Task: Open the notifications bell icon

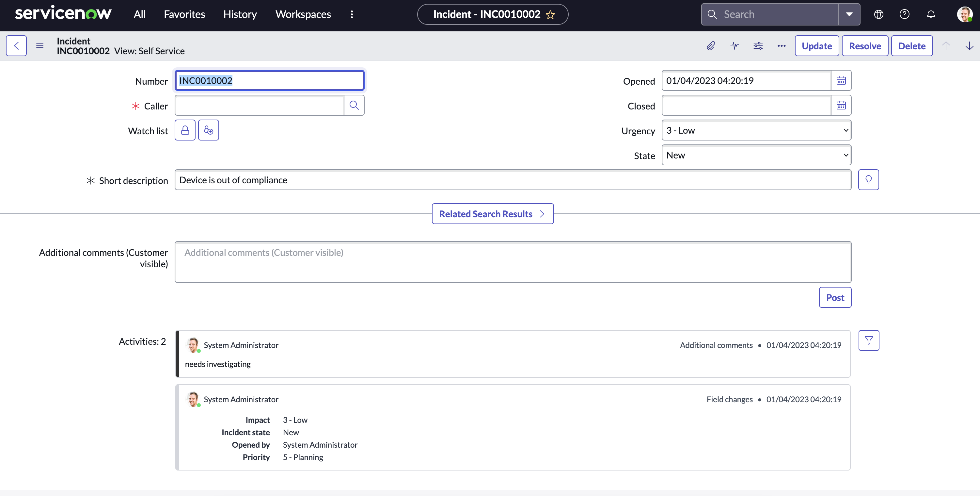Action: coord(931,14)
